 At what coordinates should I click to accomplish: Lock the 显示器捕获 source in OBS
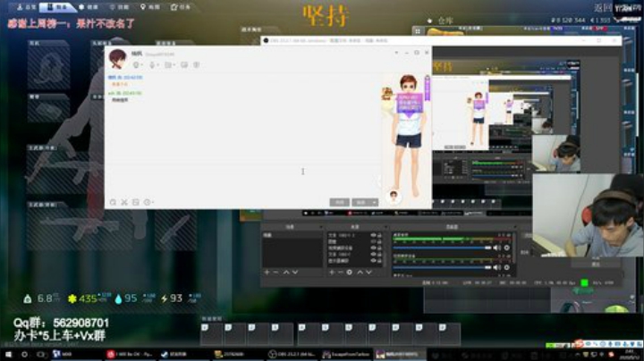(x=379, y=261)
